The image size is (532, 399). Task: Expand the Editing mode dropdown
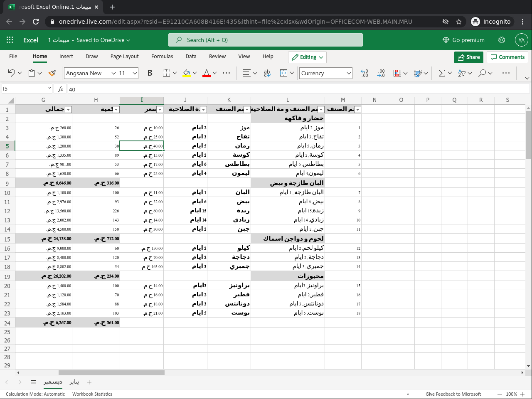(x=321, y=57)
